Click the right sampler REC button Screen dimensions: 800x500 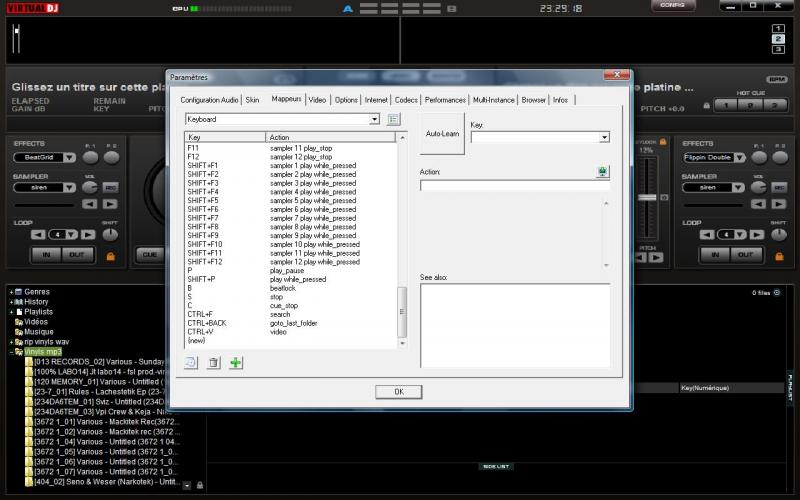click(x=779, y=188)
